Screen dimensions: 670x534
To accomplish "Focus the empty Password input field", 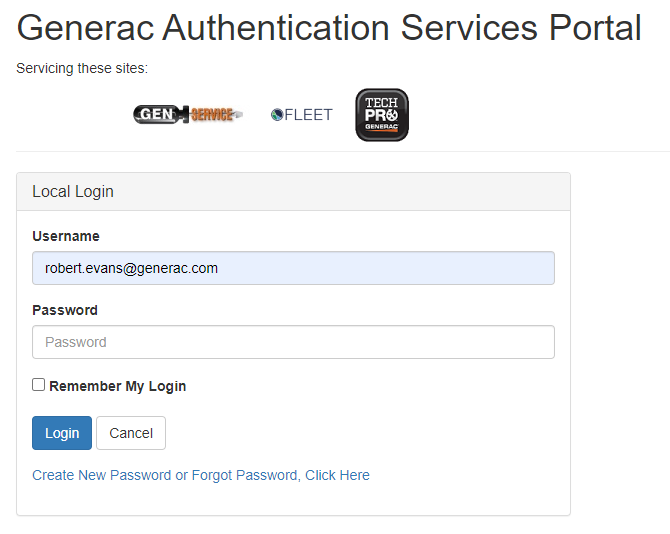I will pyautogui.click(x=293, y=342).
